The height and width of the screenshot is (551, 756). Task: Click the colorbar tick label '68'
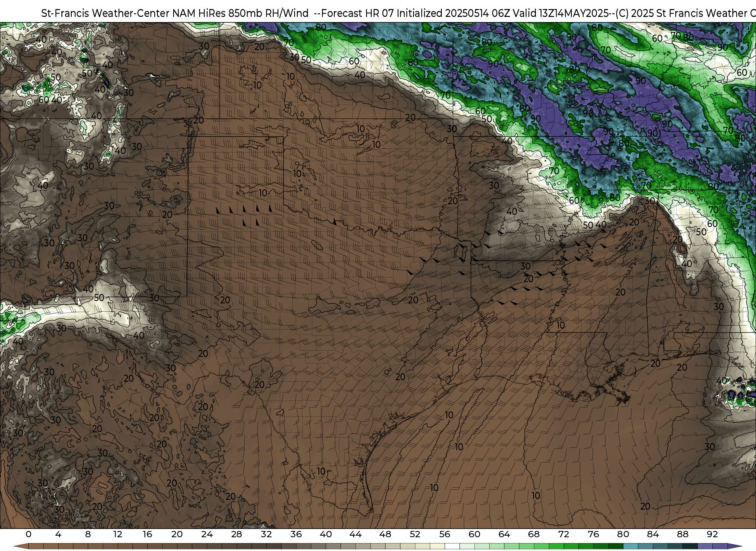point(534,534)
